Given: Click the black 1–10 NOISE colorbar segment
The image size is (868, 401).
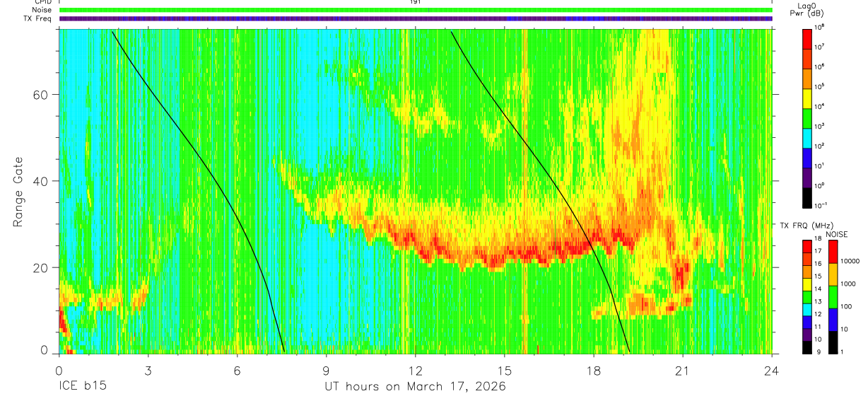Looking at the screenshot, I should point(833,342).
